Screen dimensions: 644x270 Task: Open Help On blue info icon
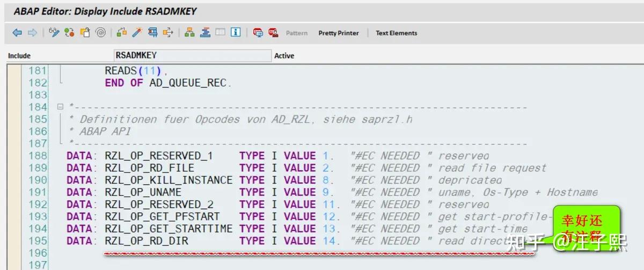tap(235, 33)
